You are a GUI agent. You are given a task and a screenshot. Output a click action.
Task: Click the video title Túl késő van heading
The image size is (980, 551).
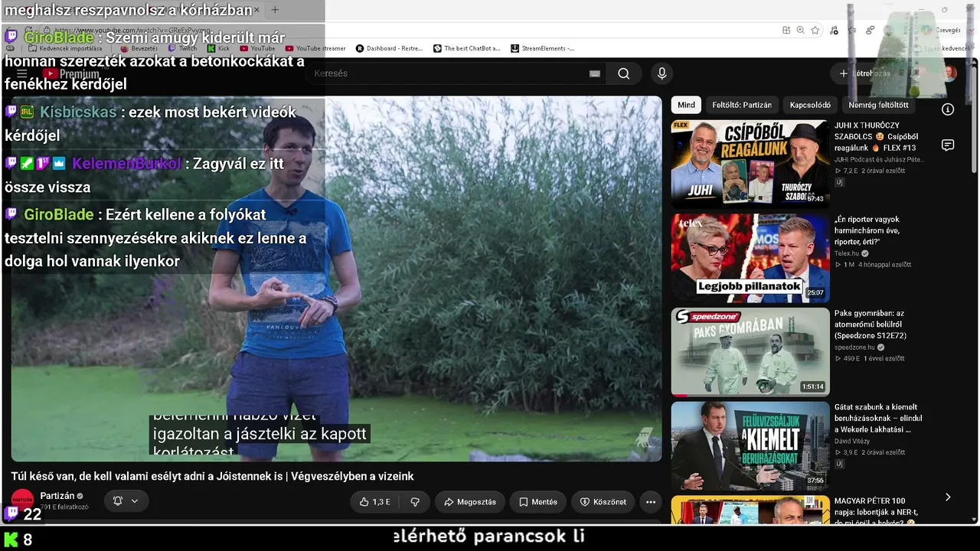pyautogui.click(x=212, y=476)
